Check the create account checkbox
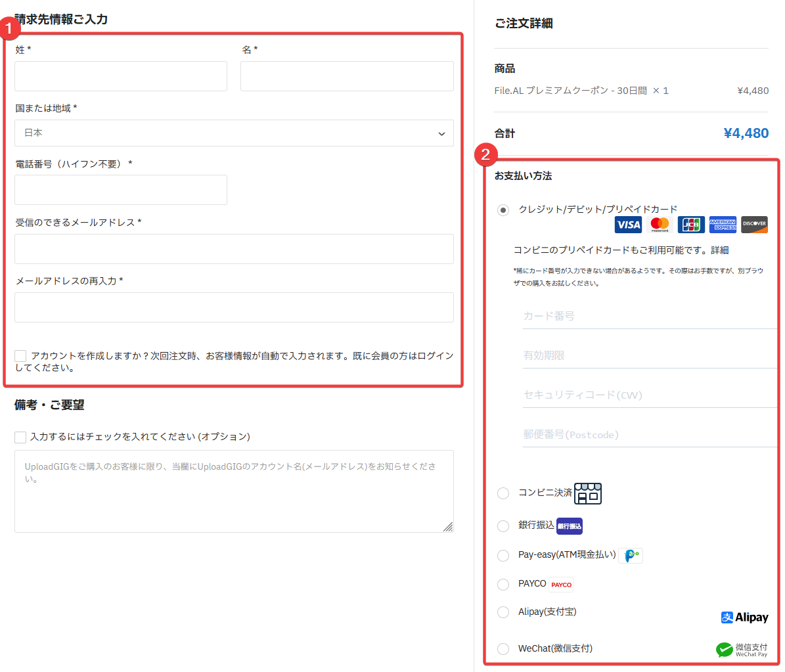The image size is (785, 672). pos(20,356)
